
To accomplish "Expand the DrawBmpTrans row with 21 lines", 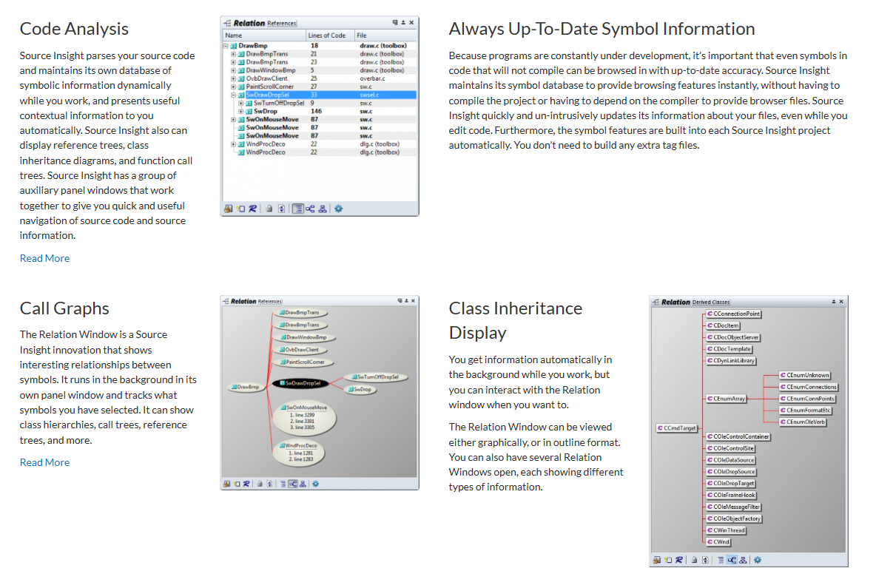I will click(234, 54).
